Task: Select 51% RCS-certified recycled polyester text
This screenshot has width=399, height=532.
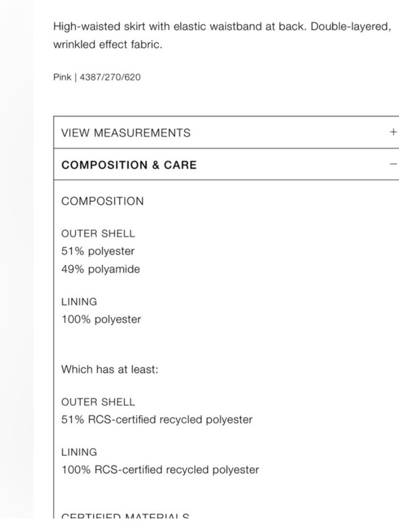Action: (157, 419)
